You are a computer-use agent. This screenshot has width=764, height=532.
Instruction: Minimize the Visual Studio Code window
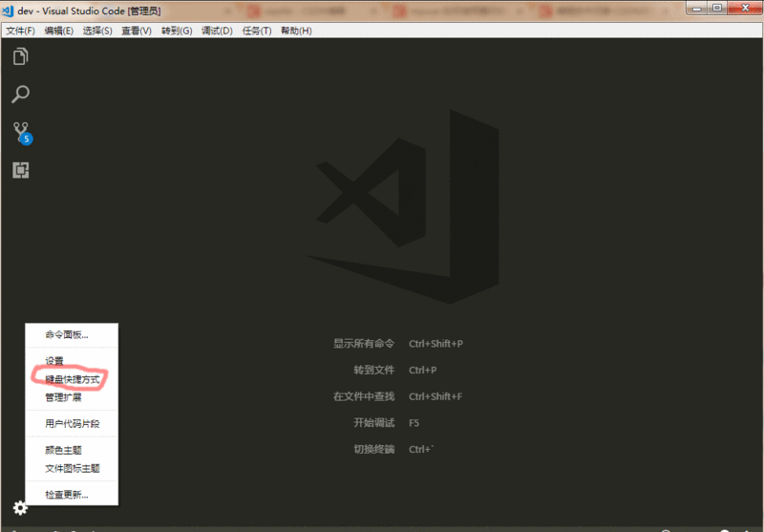coord(697,9)
